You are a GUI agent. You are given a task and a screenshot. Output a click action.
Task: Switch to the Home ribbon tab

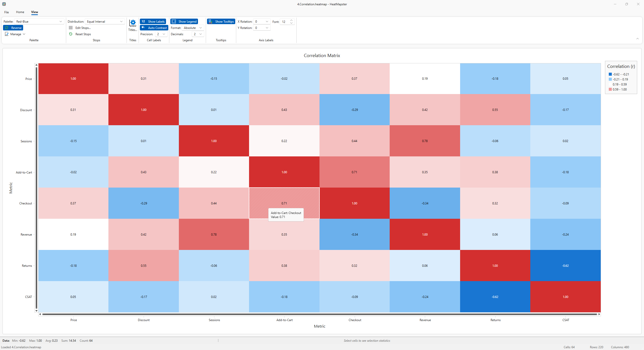20,12
